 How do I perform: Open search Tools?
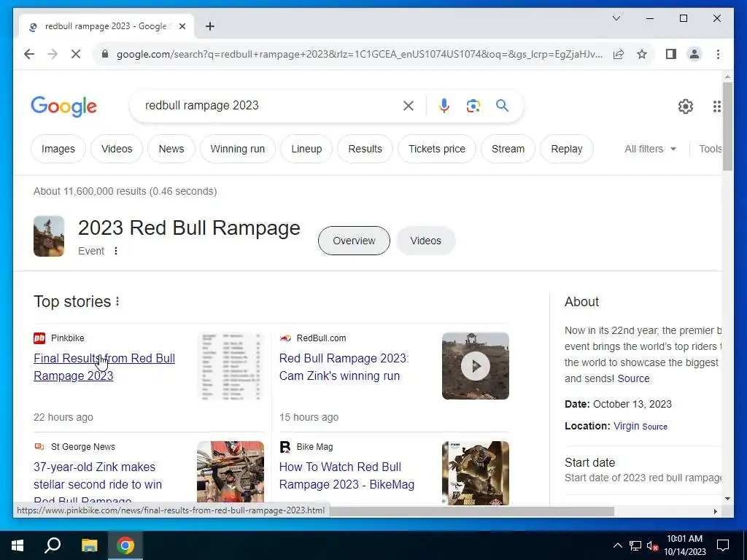(x=711, y=149)
